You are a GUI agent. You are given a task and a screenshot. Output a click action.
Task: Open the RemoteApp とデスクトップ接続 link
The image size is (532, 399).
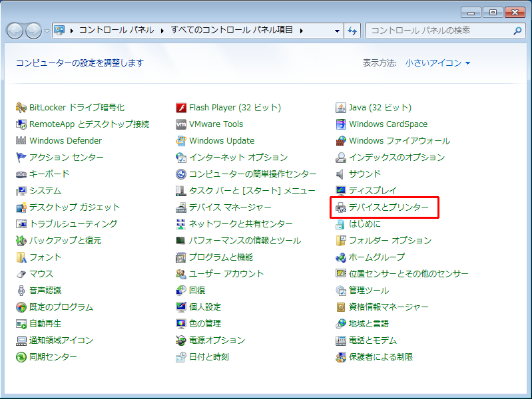coord(89,124)
